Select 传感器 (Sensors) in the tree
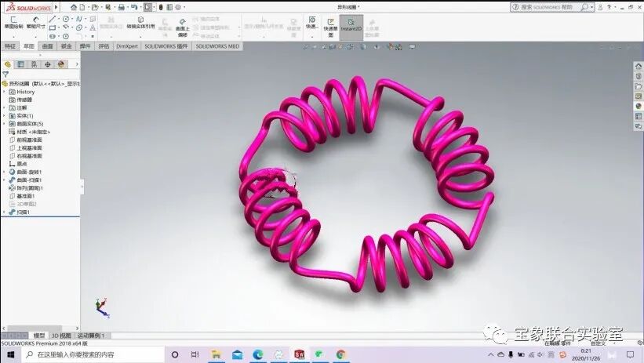This screenshot has width=644, height=363. click(x=24, y=100)
